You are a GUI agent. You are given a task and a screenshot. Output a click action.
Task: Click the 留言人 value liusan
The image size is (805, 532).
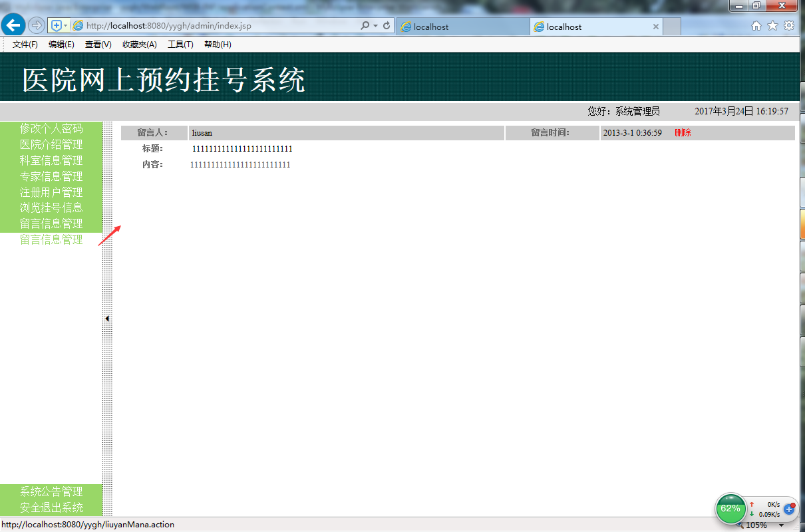click(202, 133)
